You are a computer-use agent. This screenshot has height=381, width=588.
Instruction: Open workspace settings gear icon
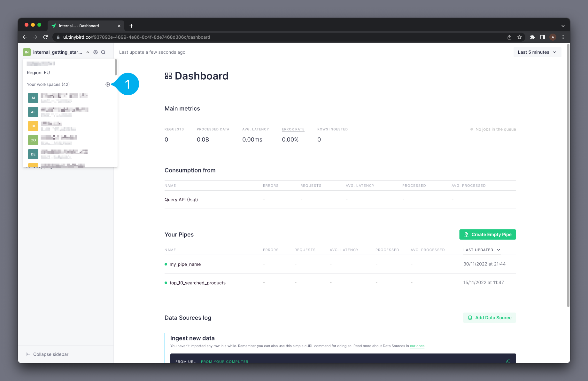(96, 52)
